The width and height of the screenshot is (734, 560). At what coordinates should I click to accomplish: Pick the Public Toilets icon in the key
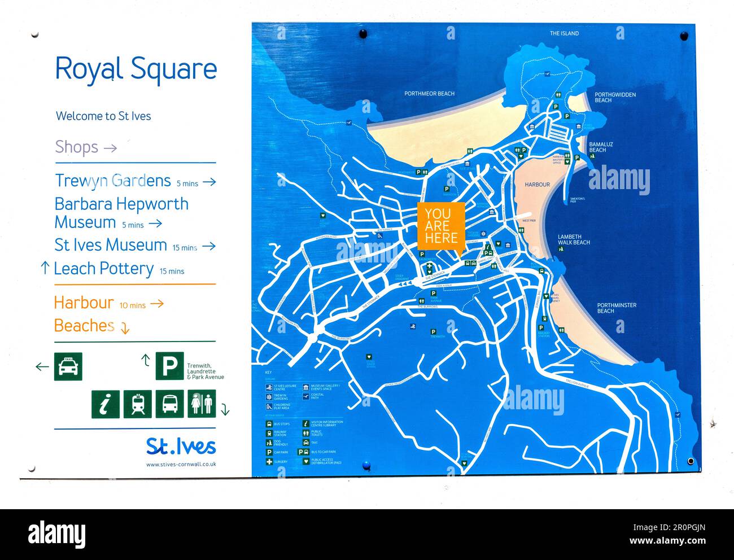(306, 434)
